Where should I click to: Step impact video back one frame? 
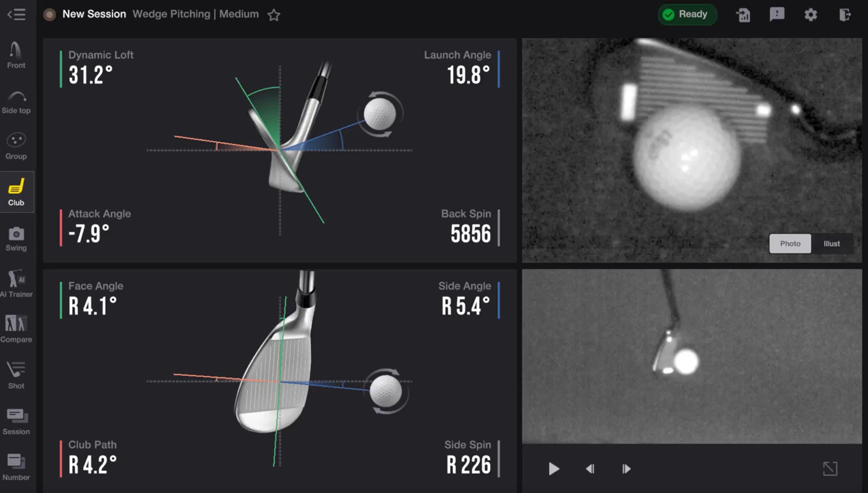(590, 469)
